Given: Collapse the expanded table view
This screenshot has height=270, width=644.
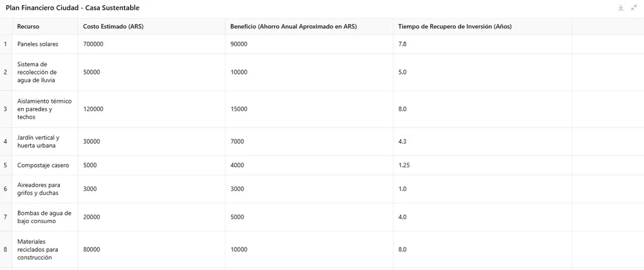Looking at the screenshot, I should tap(634, 8).
